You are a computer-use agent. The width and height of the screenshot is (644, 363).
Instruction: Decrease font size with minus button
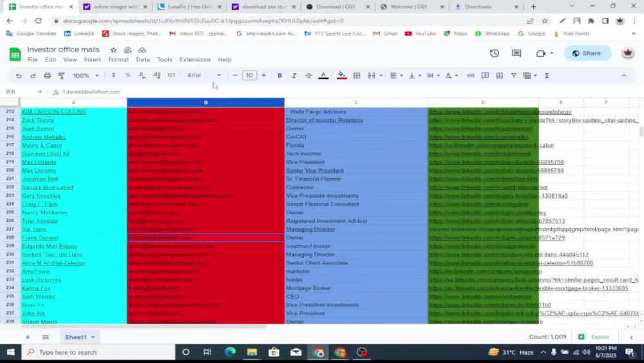(x=235, y=75)
